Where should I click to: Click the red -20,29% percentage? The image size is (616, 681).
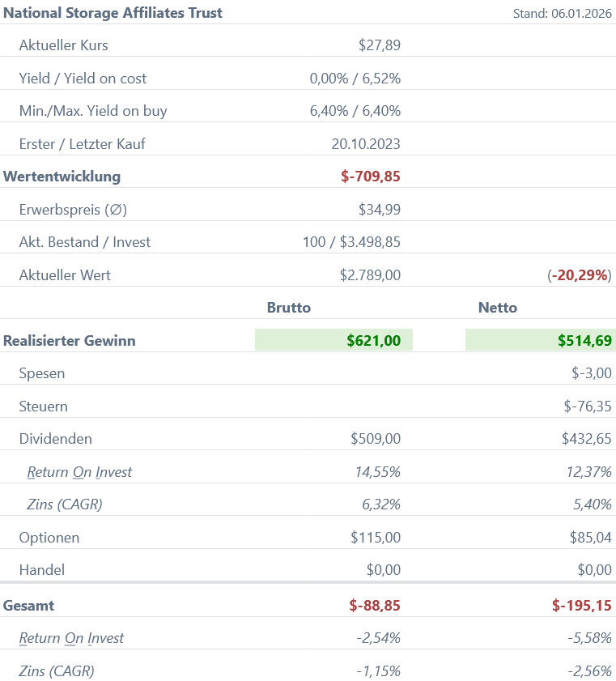pyautogui.click(x=580, y=275)
